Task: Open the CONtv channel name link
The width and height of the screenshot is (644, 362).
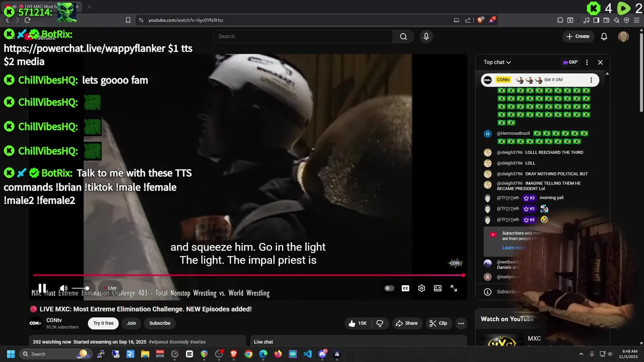Action: tap(54, 320)
